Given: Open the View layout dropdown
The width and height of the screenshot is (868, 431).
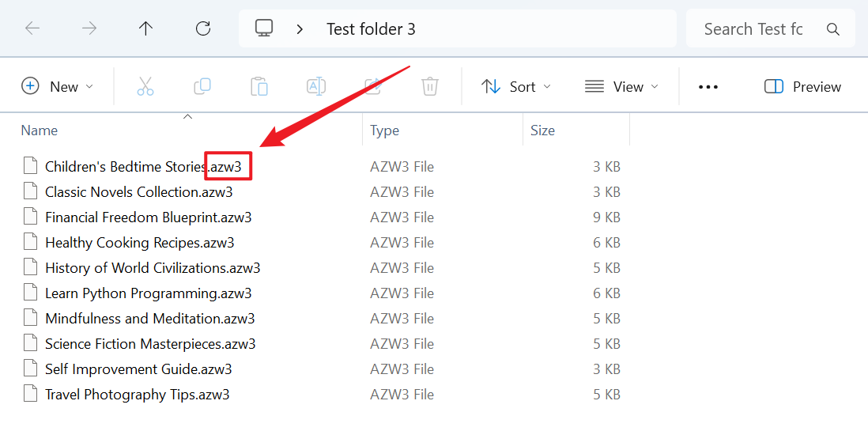Looking at the screenshot, I should tap(621, 87).
